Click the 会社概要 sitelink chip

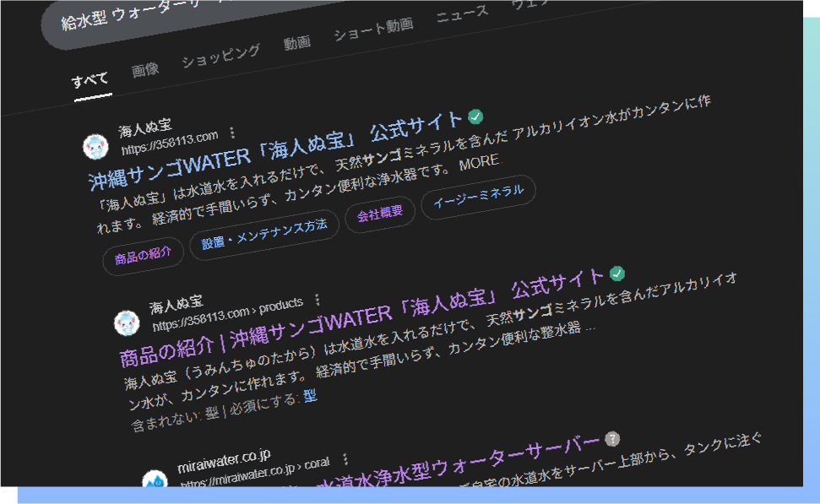[x=380, y=214]
